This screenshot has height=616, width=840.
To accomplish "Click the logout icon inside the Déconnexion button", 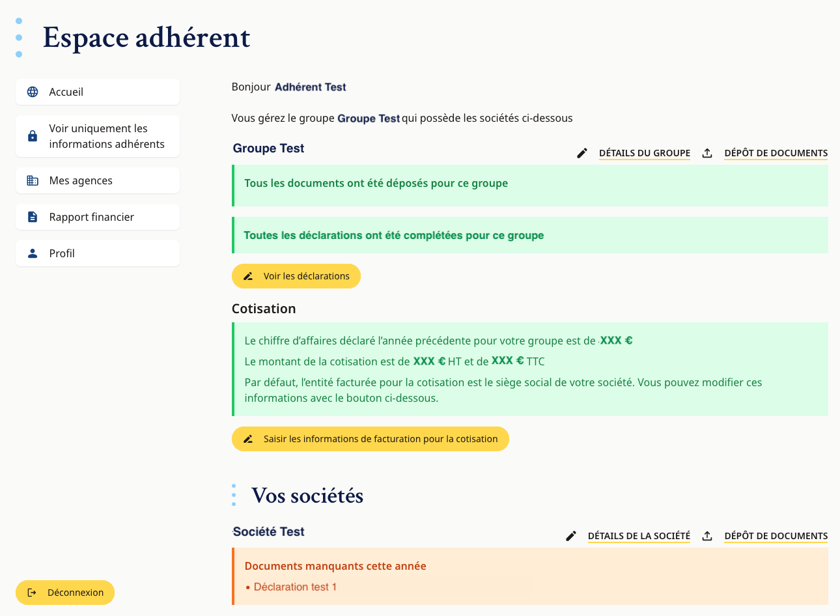I will (x=31, y=593).
